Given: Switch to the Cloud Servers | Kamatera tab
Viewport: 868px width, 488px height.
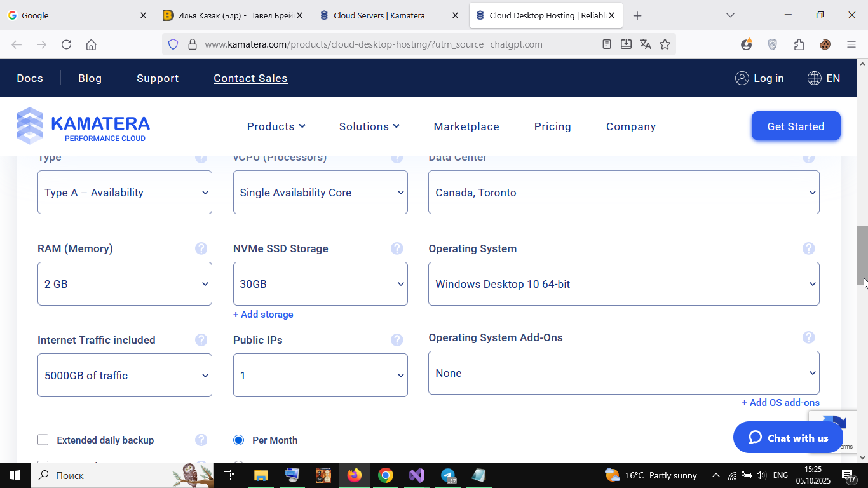Looking at the screenshot, I should click(379, 15).
